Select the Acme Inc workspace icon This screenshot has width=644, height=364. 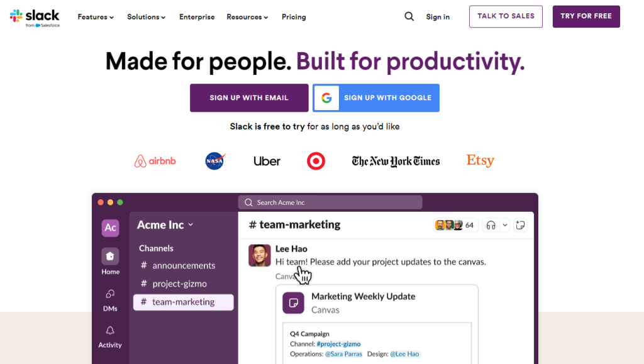click(110, 228)
